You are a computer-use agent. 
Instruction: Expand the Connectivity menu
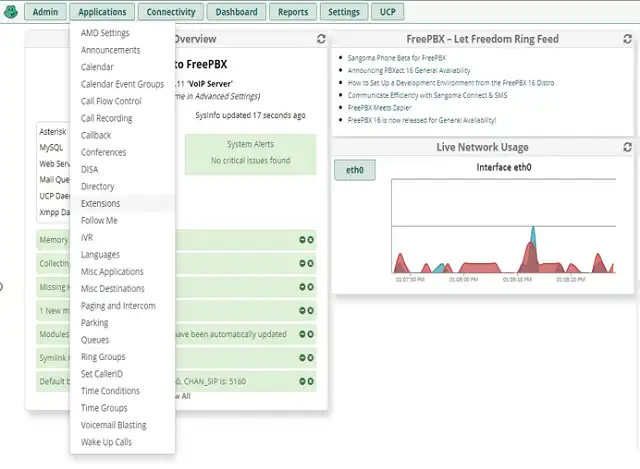pos(169,12)
